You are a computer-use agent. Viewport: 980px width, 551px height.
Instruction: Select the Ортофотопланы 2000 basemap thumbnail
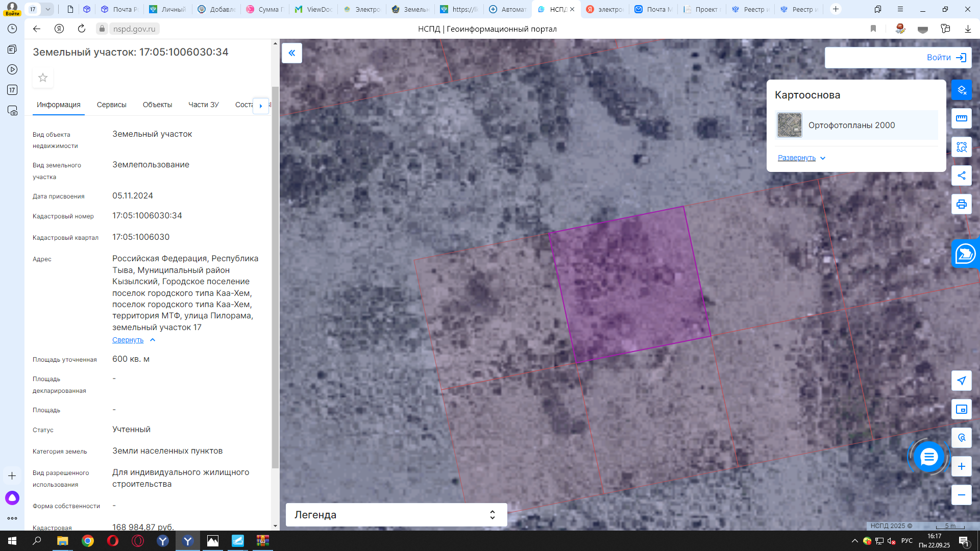point(790,125)
